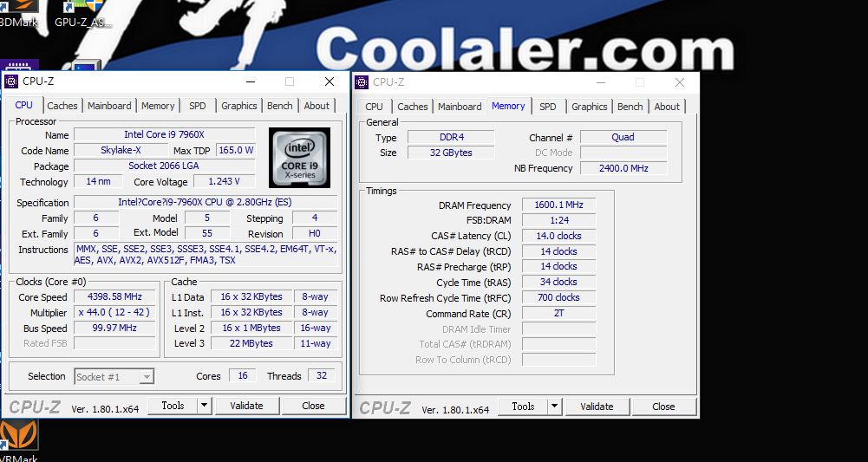Open Bench tab in left CPU-Z window
This screenshot has height=462, width=868.
279,106
